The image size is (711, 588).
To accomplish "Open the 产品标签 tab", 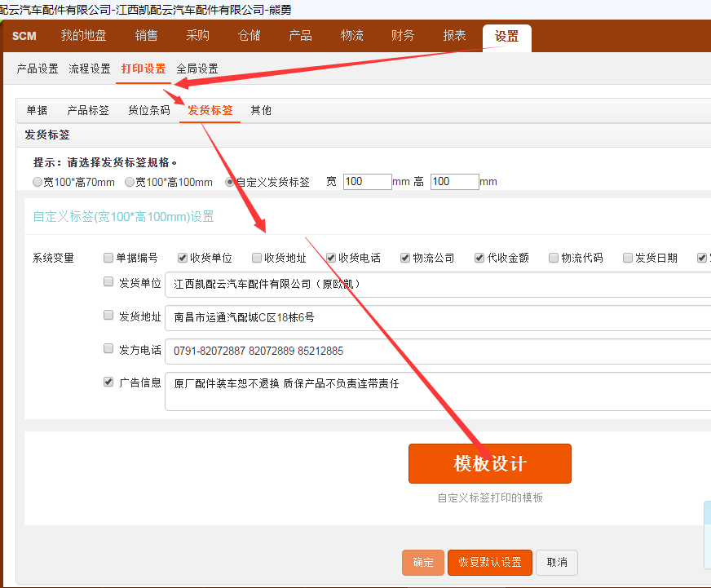I will 88,110.
